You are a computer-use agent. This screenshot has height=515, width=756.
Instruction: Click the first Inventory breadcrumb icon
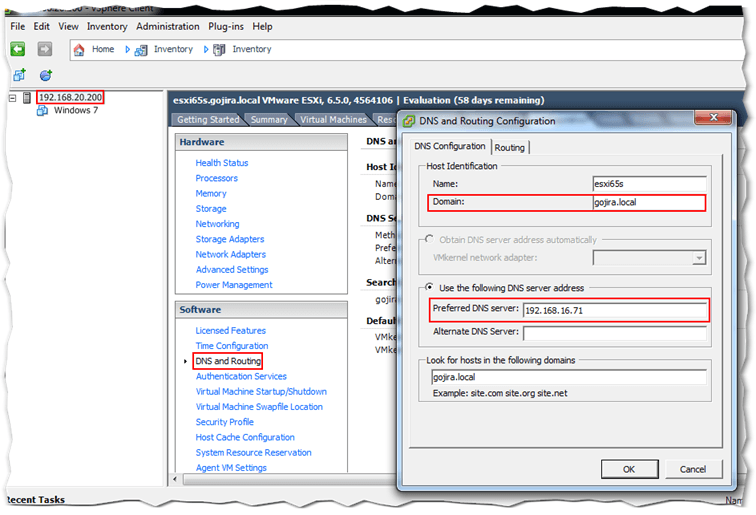tap(141, 49)
